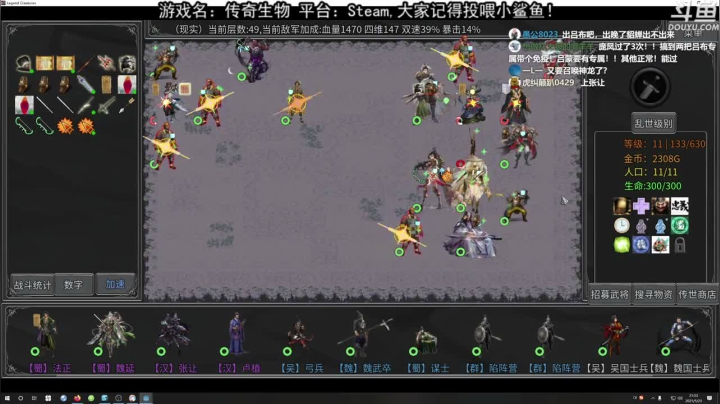Select the 【魏】魏武卒 unit card
The image size is (720, 404).
pyautogui.click(x=364, y=342)
